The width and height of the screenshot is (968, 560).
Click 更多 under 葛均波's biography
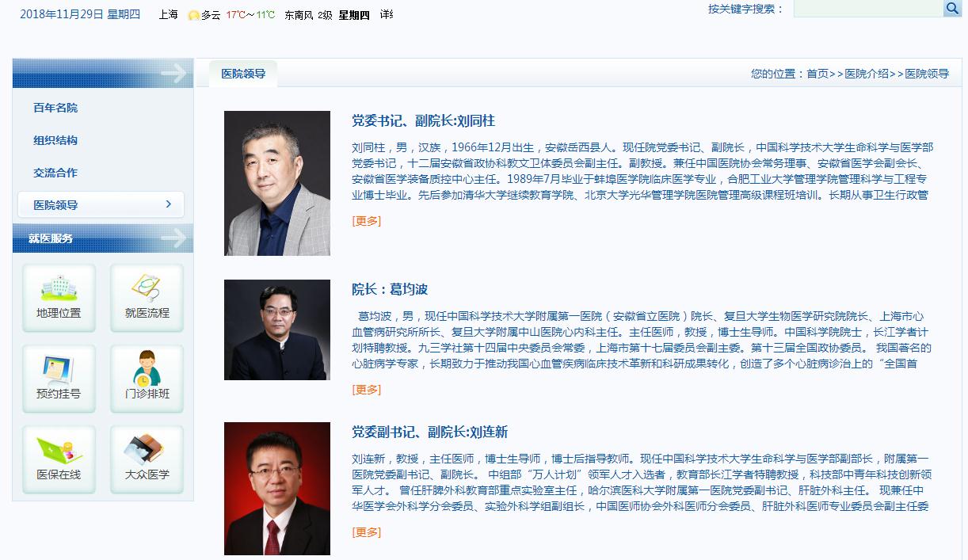[x=367, y=390]
